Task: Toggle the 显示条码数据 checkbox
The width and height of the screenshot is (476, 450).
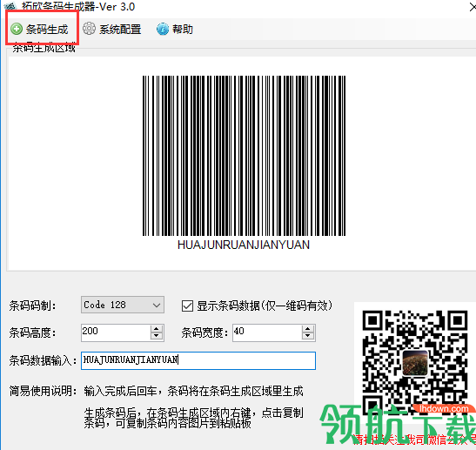Action: (x=187, y=306)
